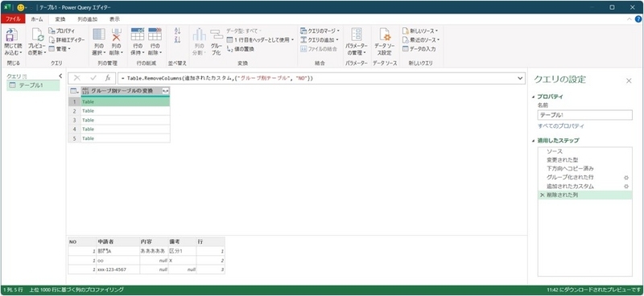Open the クエリのマージ dropdown
644x296 pixels.
tap(320, 31)
